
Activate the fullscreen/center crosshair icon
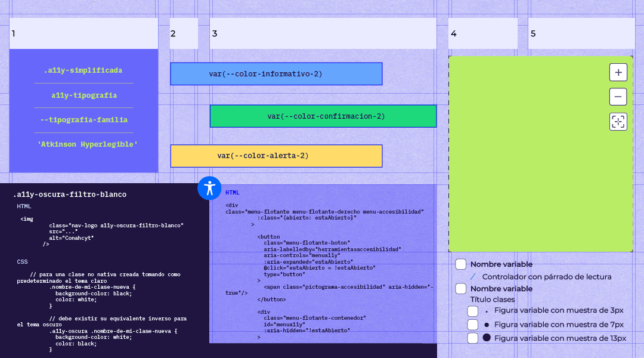pos(618,121)
